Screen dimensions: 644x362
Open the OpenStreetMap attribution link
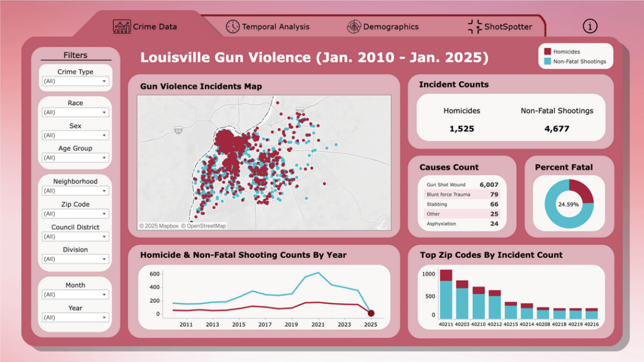pyautogui.click(x=204, y=226)
